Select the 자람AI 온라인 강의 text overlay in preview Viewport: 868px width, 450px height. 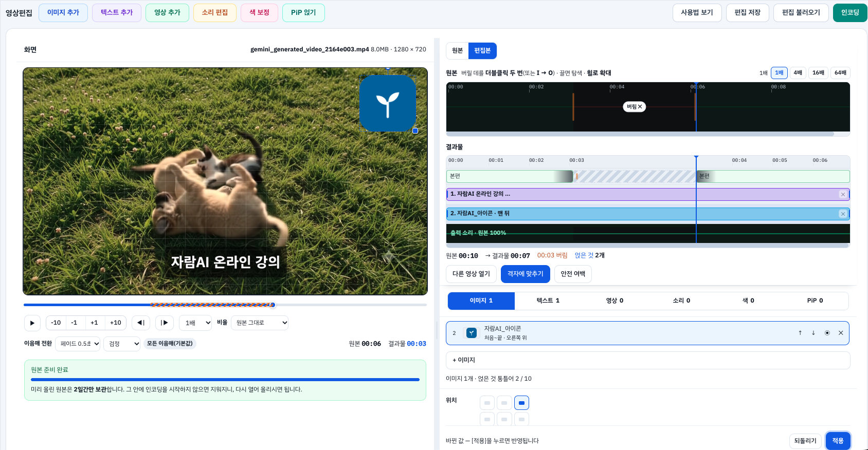click(225, 262)
